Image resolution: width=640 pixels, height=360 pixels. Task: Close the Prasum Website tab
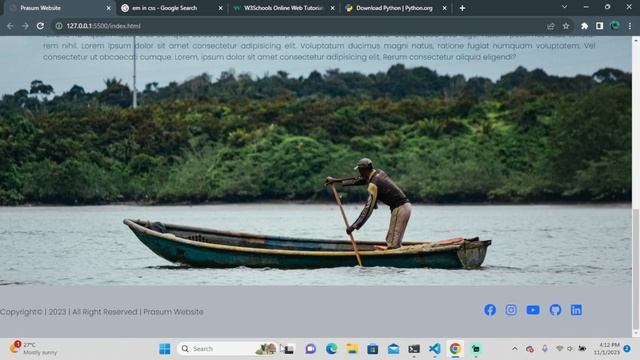pos(109,8)
